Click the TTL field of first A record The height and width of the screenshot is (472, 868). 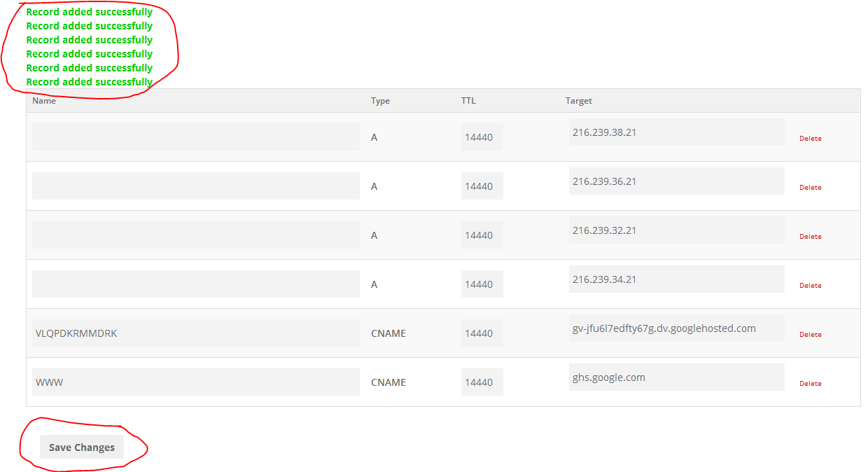[482, 137]
